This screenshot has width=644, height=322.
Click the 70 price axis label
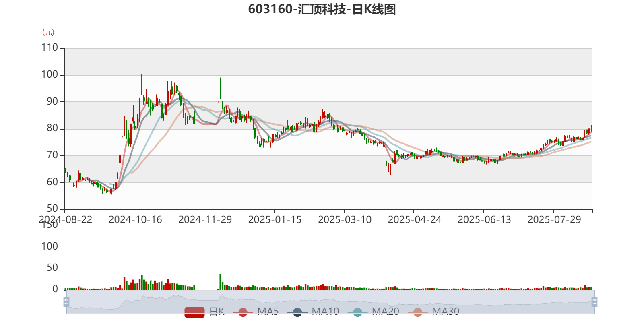[52, 155]
